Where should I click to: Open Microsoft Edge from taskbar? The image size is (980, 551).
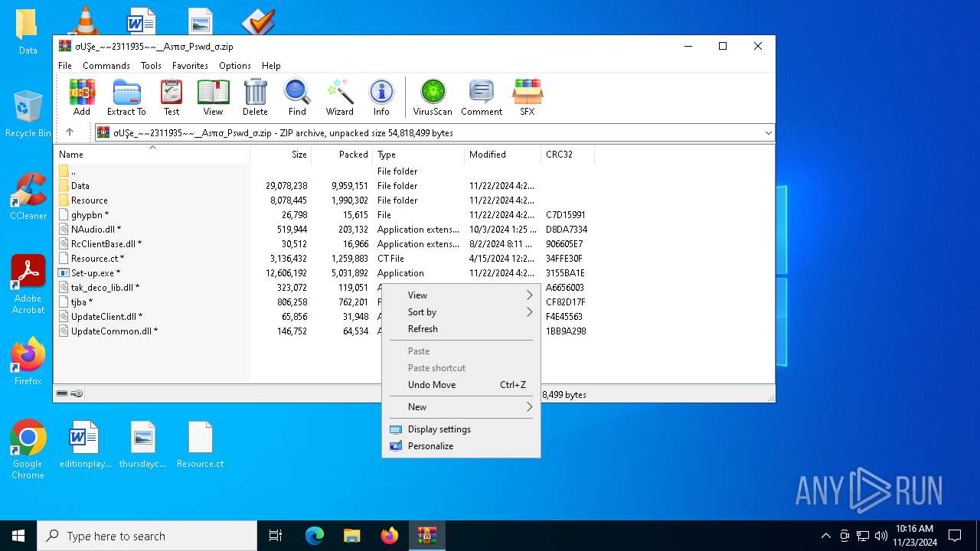coord(315,536)
